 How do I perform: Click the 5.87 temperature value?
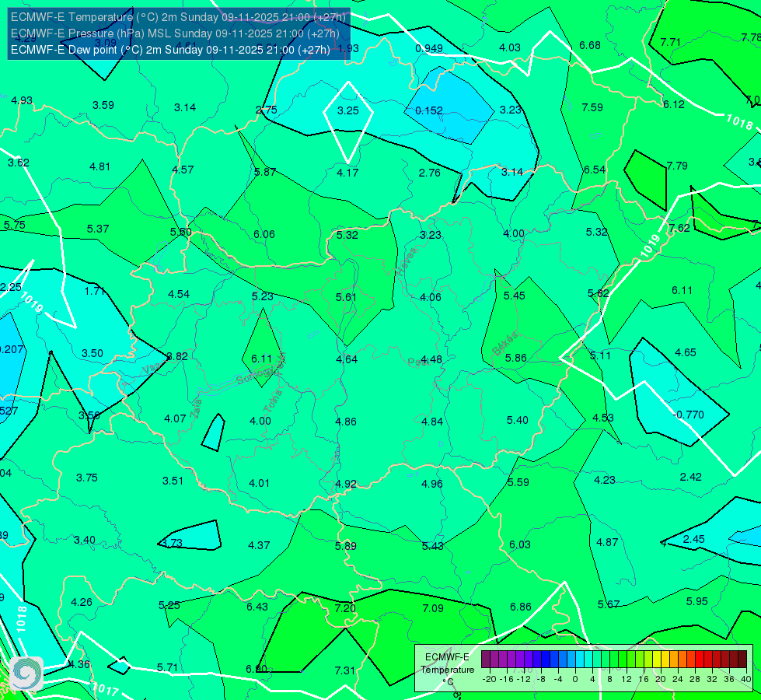pyautogui.click(x=265, y=172)
